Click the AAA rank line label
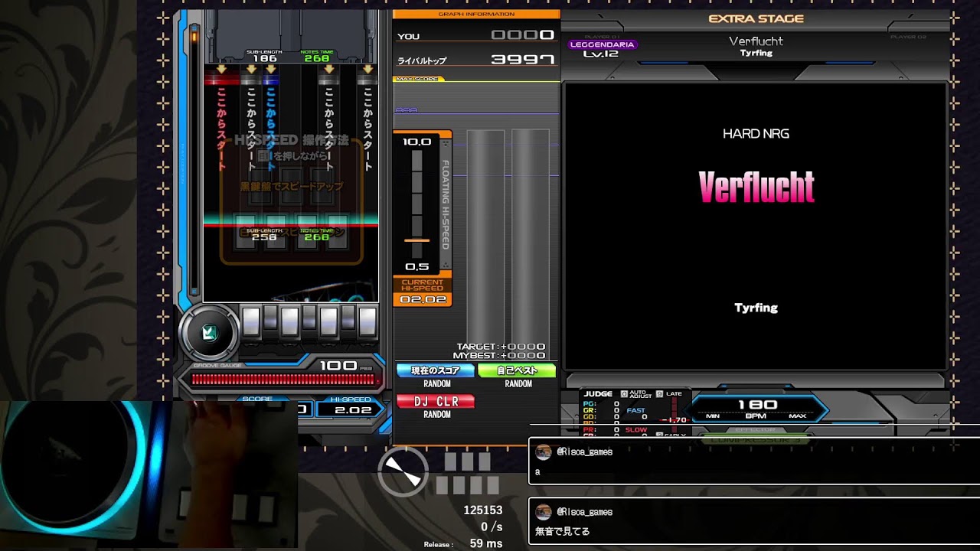Image resolution: width=980 pixels, height=551 pixels. coord(407,110)
